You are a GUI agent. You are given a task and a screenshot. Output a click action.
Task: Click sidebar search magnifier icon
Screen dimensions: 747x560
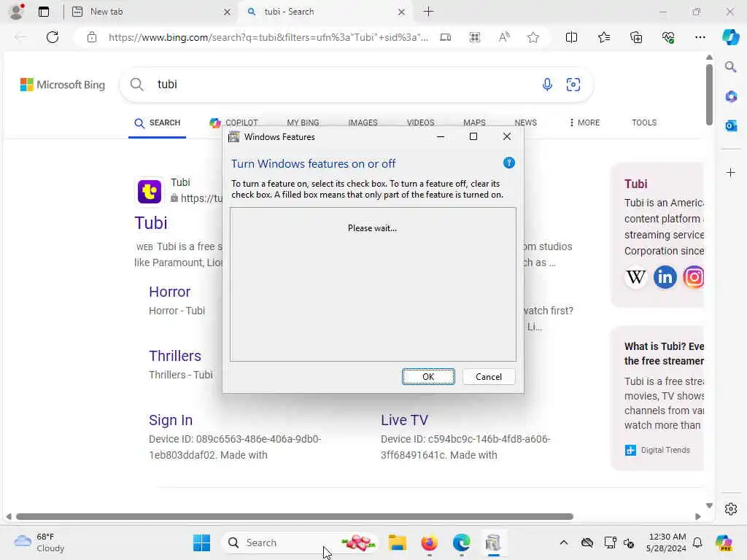730,67
